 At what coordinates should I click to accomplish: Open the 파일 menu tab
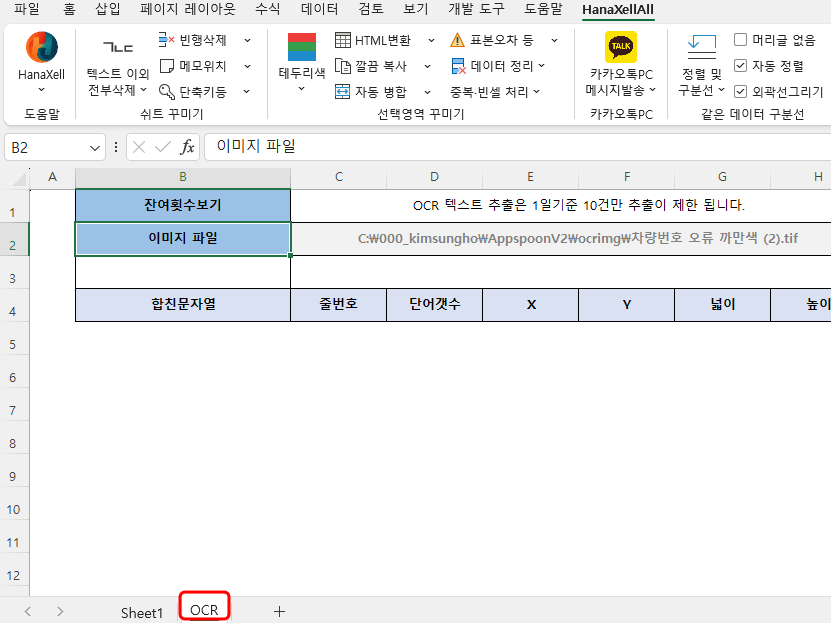[x=26, y=9]
